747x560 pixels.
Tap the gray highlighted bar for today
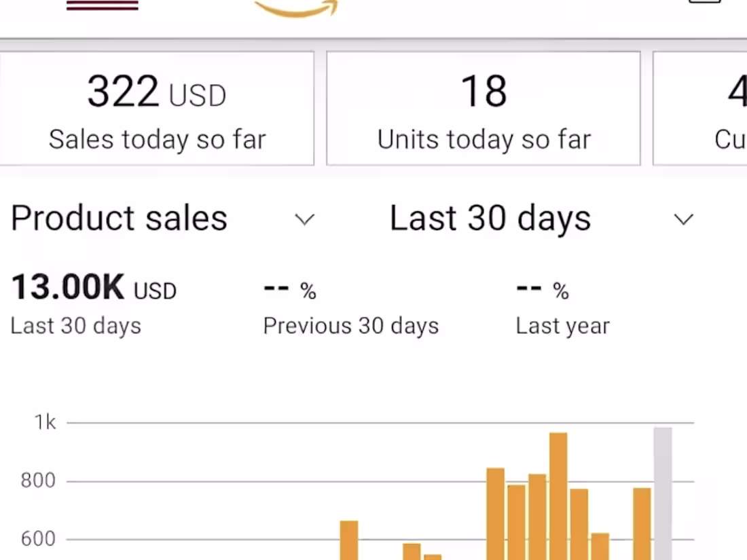(x=663, y=492)
